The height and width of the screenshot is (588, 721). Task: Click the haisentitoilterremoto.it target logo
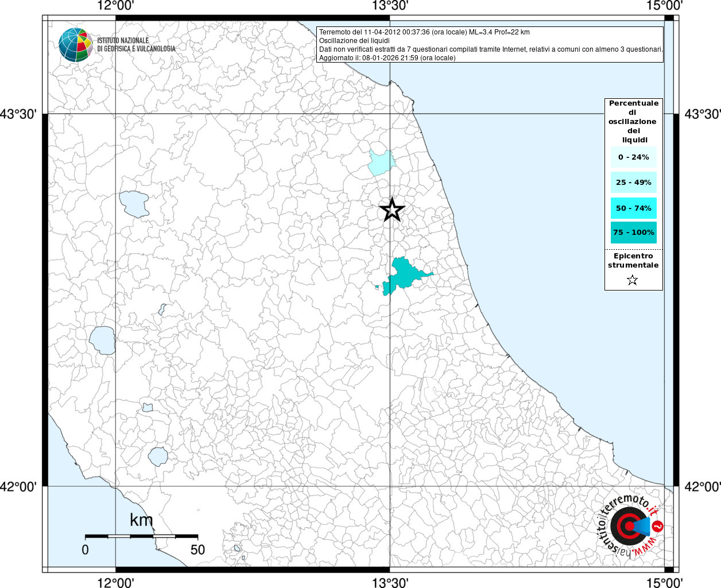coord(629,527)
